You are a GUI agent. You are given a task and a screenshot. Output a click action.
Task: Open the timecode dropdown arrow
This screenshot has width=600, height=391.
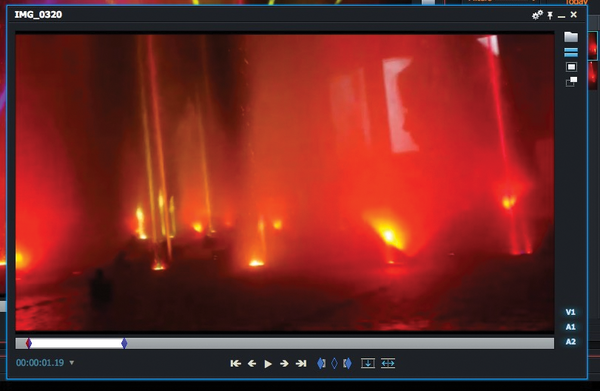point(72,362)
